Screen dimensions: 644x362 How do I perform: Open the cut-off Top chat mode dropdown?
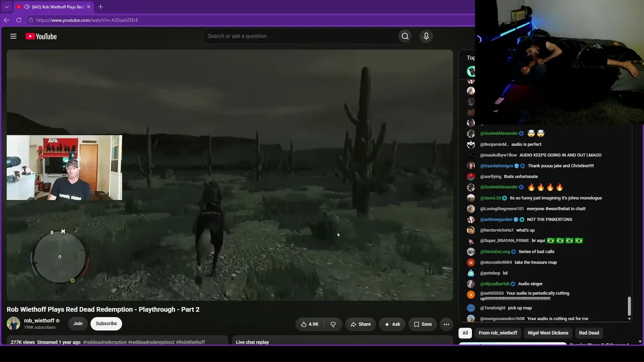470,58
